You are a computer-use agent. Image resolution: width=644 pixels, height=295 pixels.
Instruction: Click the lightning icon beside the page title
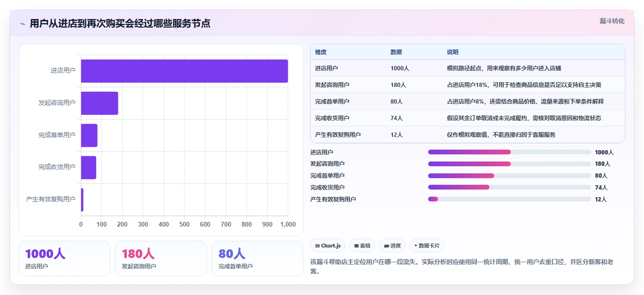pos(22,24)
